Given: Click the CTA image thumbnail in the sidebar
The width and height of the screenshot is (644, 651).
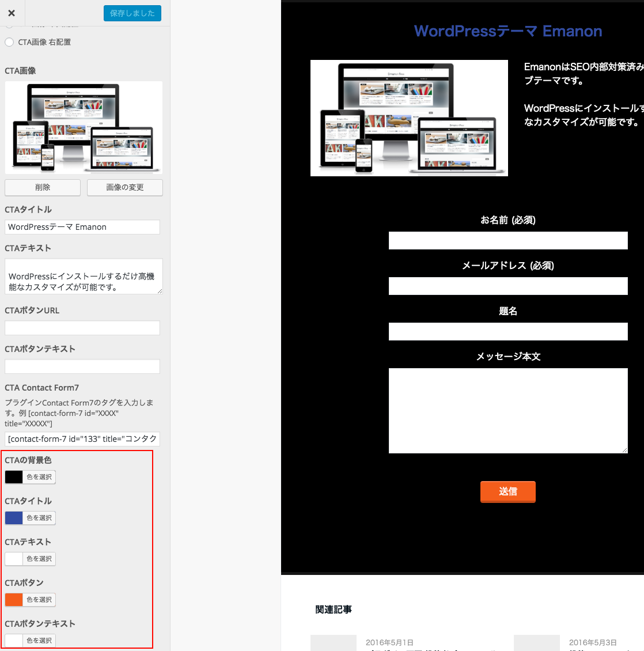Looking at the screenshot, I should click(x=84, y=127).
